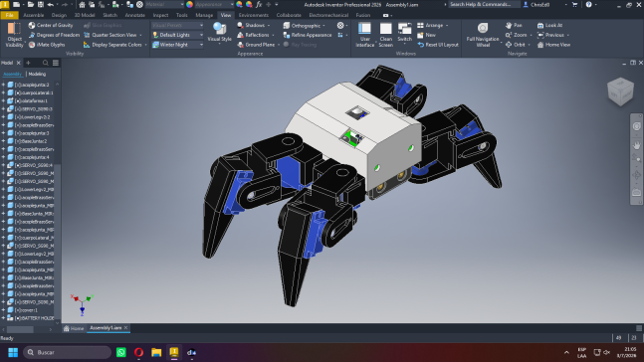The height and width of the screenshot is (362, 644).
Task: Click the ViewCube in the viewport
Action: coord(620,91)
